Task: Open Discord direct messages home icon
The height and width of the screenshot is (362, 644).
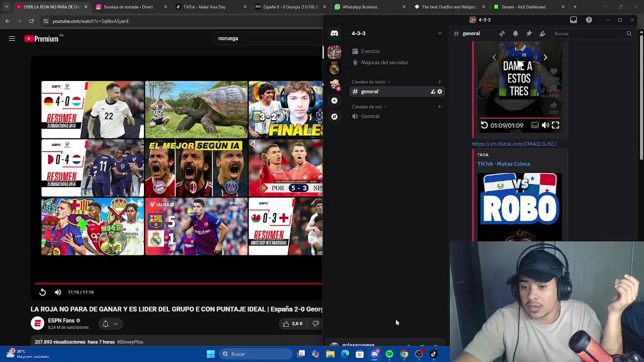Action: click(x=334, y=33)
